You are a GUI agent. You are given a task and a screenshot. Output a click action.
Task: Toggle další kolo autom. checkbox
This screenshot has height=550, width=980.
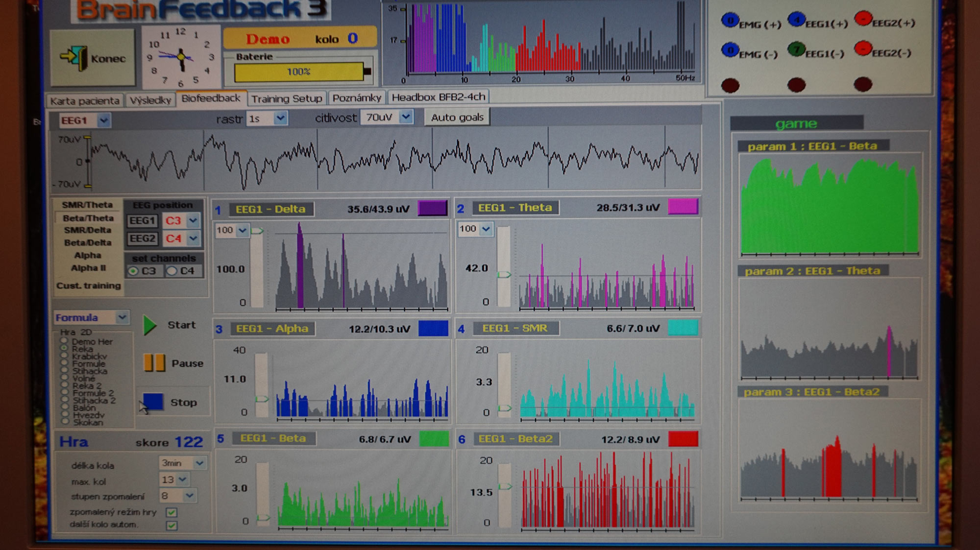click(x=171, y=526)
